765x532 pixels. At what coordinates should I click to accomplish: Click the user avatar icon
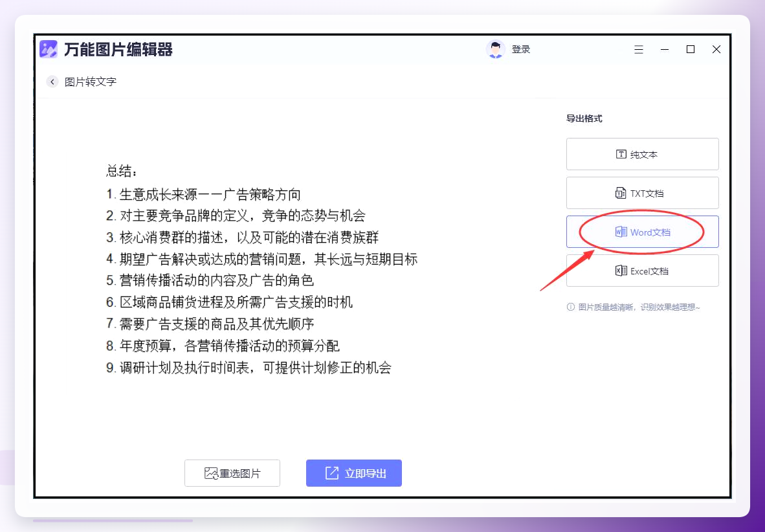click(x=495, y=49)
